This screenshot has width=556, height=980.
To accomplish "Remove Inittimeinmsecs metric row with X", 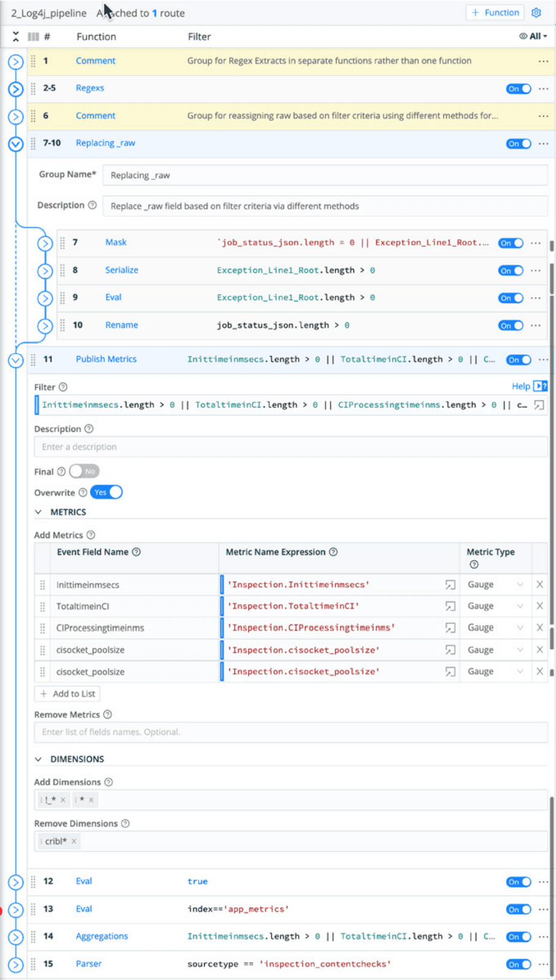I will pos(539,585).
